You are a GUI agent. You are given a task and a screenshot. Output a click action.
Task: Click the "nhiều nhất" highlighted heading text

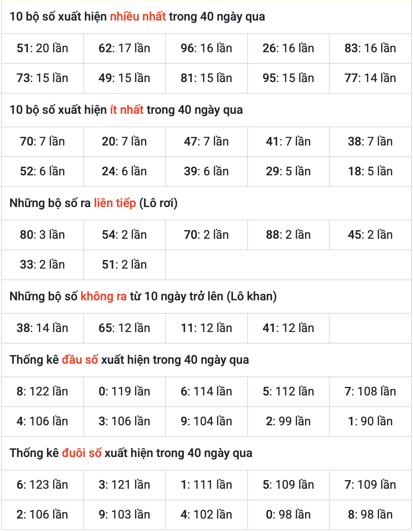(x=138, y=17)
